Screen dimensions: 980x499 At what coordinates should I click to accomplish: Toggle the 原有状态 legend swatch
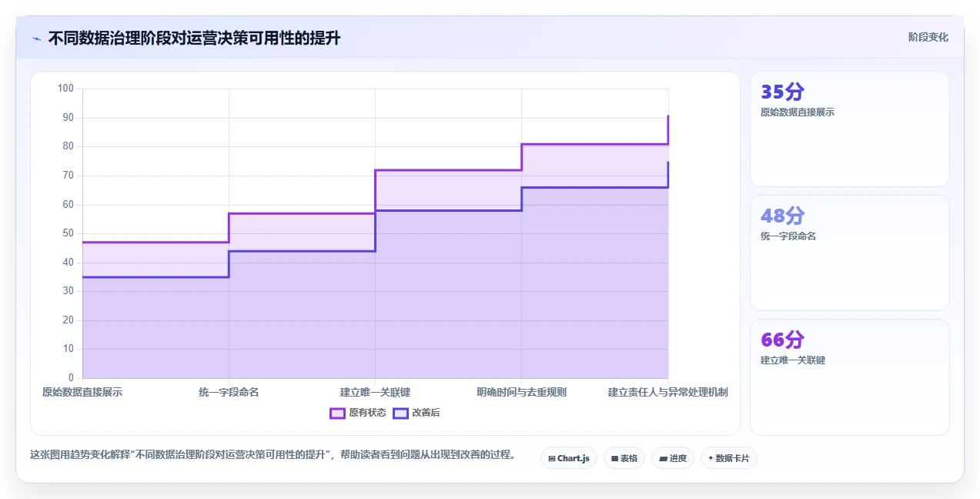(337, 413)
